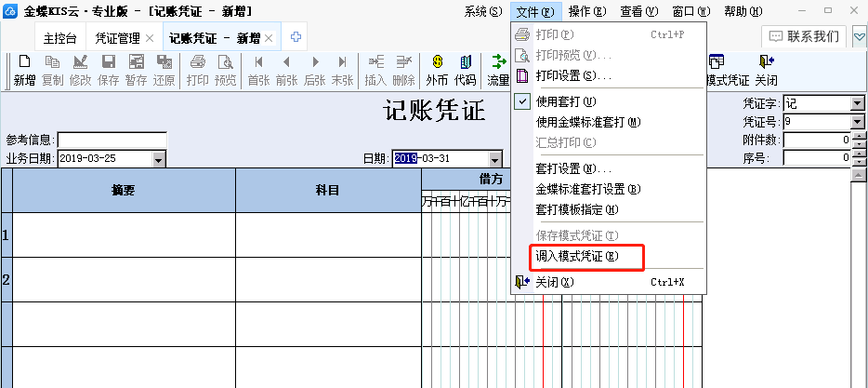Switch to the 主控台 tab

coord(59,38)
